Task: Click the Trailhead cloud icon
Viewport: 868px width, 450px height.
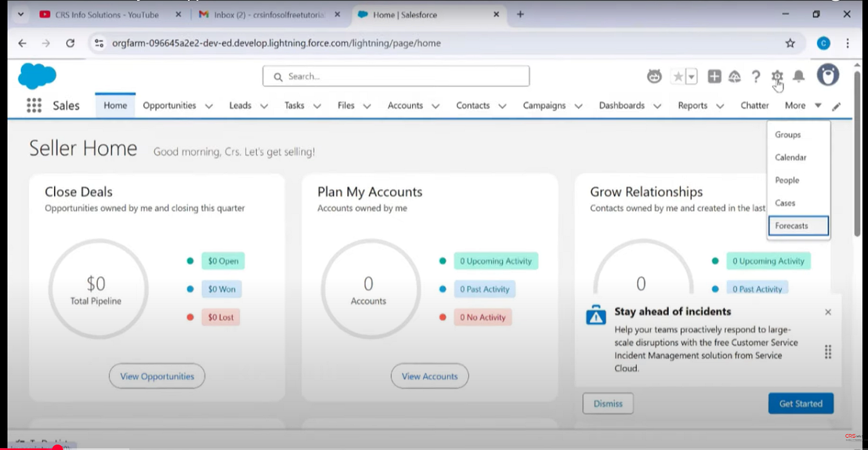Action: (x=735, y=76)
